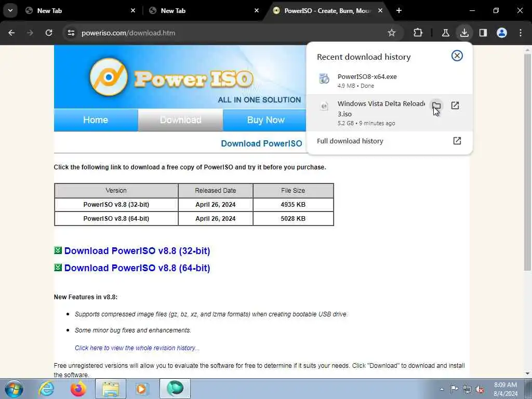Open the network tray icon
The image size is (532, 399).
[x=467, y=389]
